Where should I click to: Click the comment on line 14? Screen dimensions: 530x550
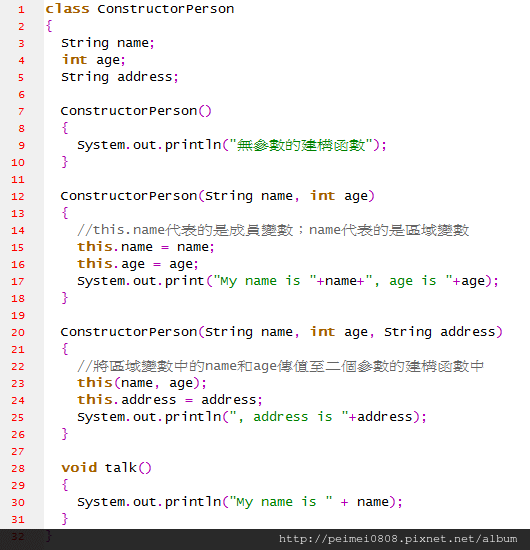(273, 230)
